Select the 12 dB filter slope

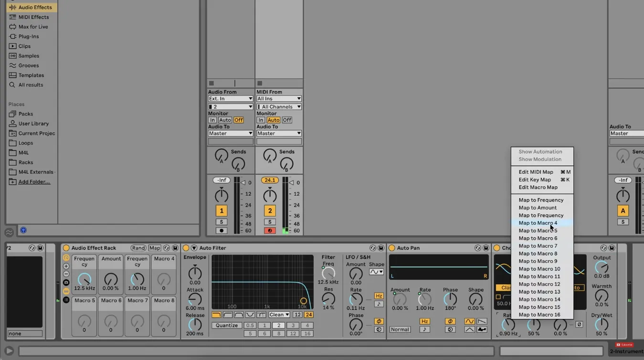(x=297, y=315)
